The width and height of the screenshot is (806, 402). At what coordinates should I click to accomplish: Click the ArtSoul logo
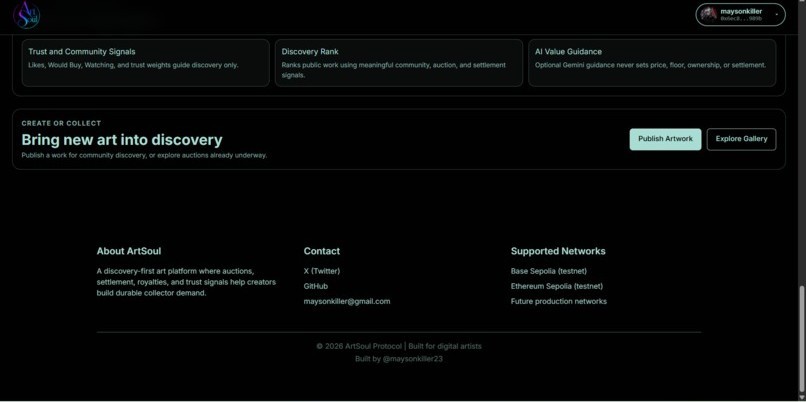[27, 14]
